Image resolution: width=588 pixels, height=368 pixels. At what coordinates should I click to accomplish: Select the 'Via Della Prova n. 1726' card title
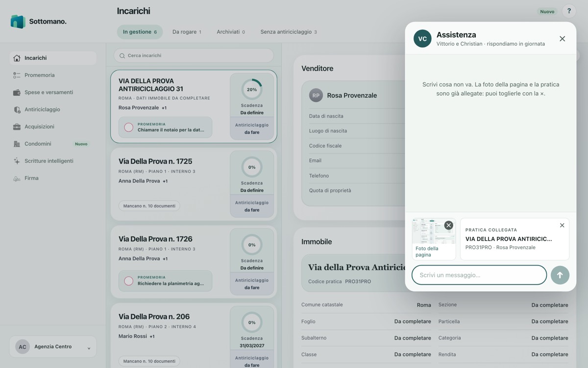(x=155, y=239)
